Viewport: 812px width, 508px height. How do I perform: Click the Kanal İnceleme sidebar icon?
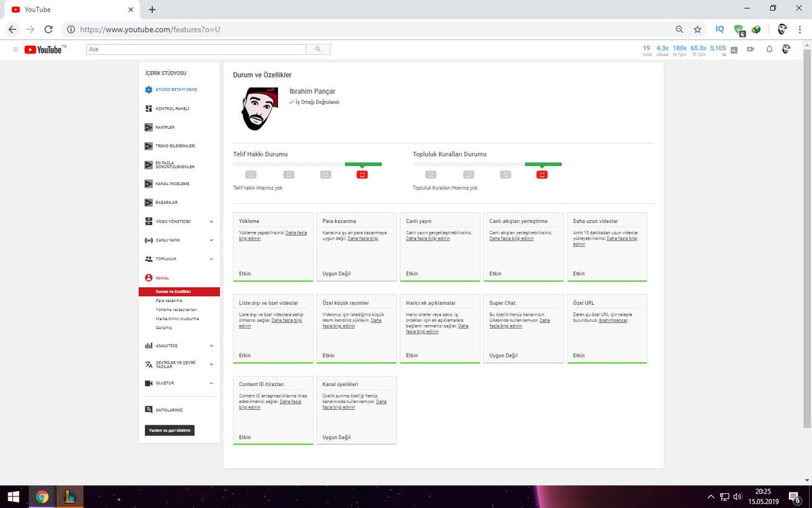[x=149, y=184]
